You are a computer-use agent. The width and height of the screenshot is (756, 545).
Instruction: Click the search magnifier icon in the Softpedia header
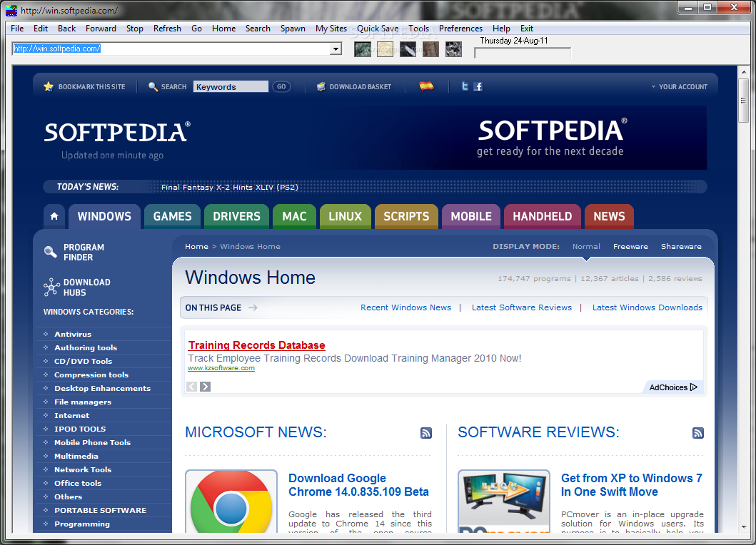pos(153,87)
